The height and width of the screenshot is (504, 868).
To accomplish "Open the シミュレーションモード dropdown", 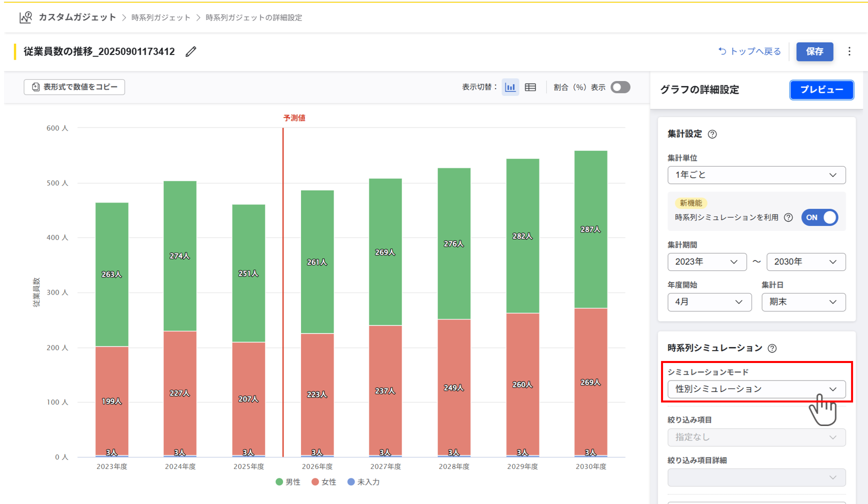I will pyautogui.click(x=756, y=389).
